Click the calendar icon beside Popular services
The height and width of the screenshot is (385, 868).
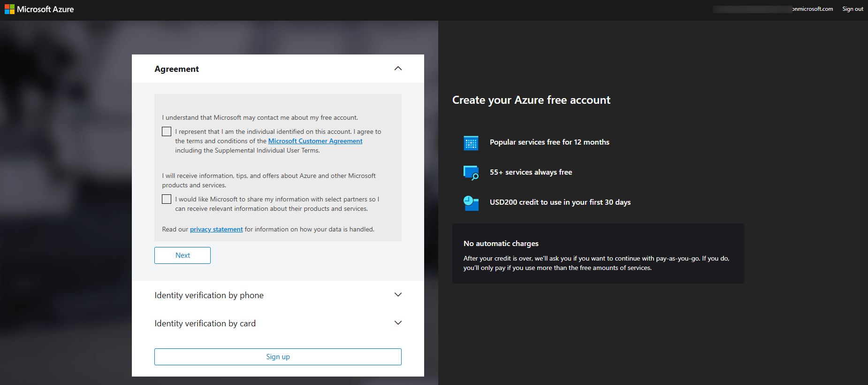(471, 143)
